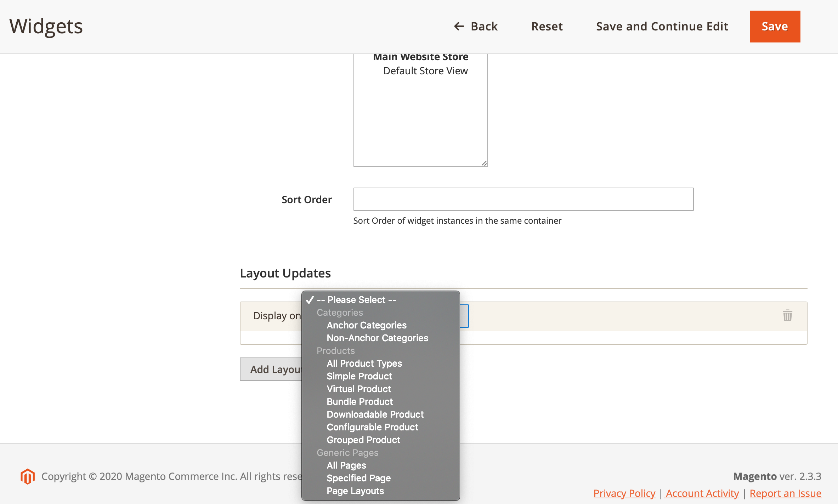Choose Non-Anchor Categories option
Image resolution: width=838 pixels, height=504 pixels.
coord(380,338)
